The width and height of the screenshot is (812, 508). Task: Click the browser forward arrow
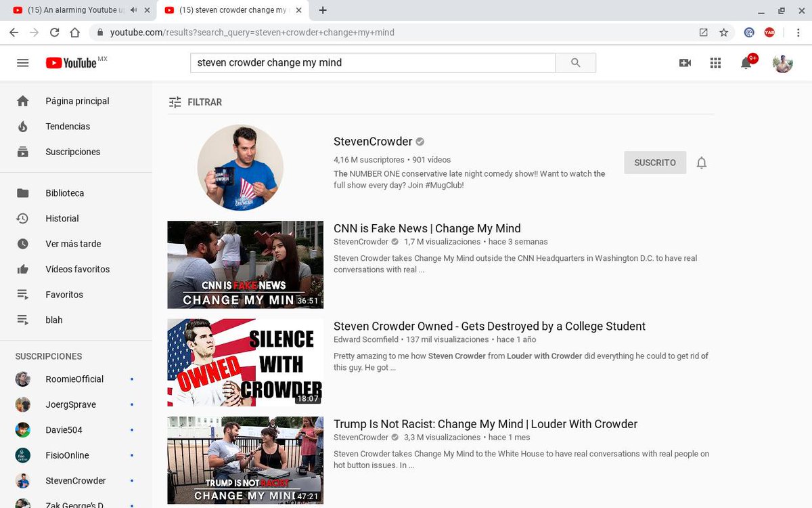[34, 33]
